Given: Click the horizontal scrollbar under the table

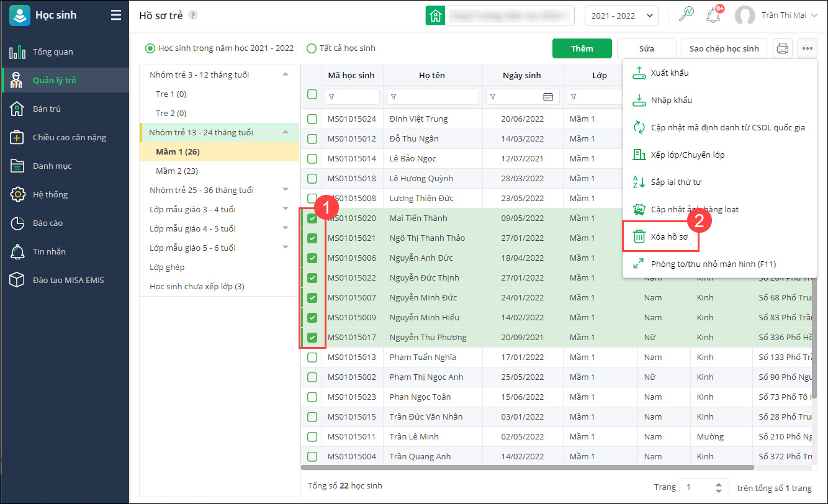Looking at the screenshot, I should (x=528, y=467).
